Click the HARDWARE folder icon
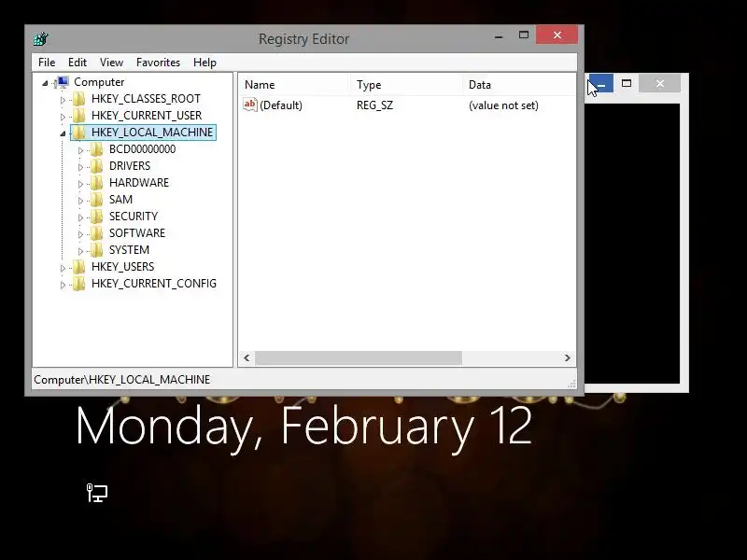 (x=97, y=183)
